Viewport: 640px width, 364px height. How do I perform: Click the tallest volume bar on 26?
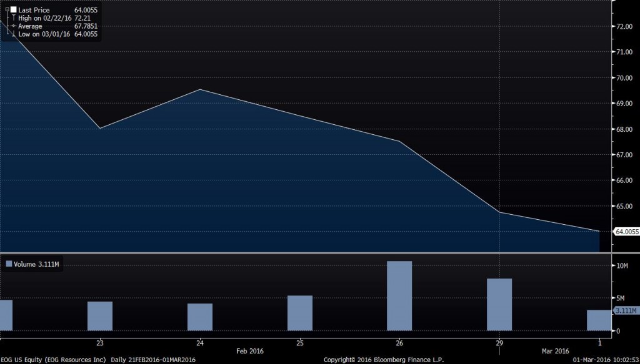point(399,295)
